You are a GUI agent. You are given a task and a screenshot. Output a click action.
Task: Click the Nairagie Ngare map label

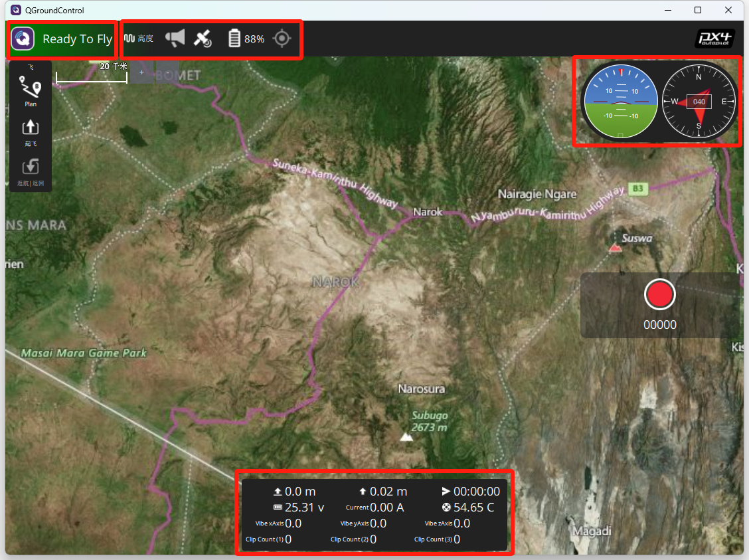pyautogui.click(x=537, y=194)
